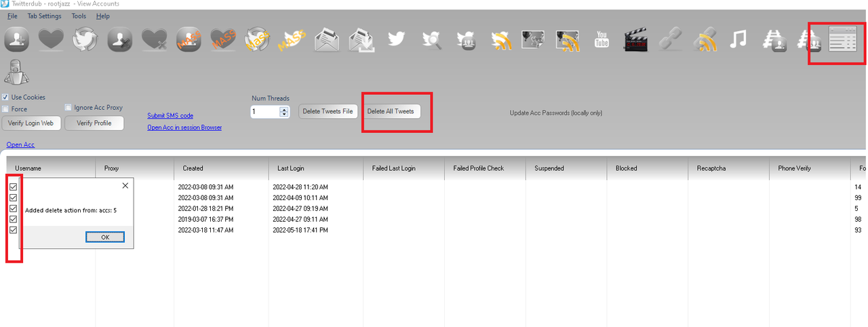This screenshot has width=868, height=327.
Task: Click the Verify Login Web button
Action: click(31, 123)
